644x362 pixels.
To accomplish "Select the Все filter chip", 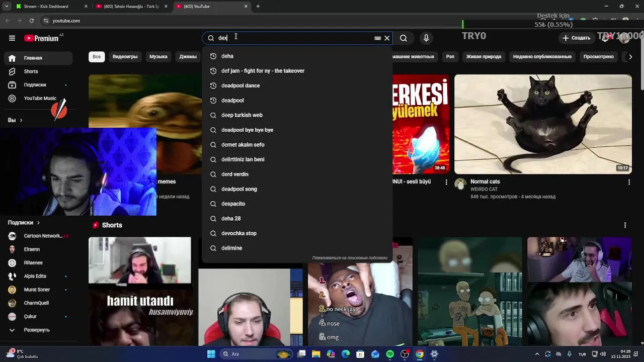I will tap(97, 57).
